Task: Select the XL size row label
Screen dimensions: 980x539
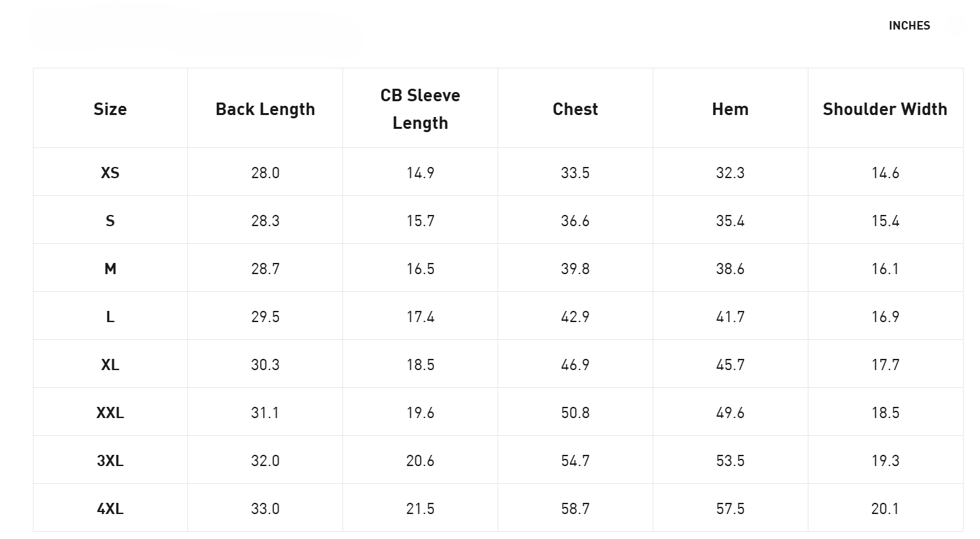Action: tap(110, 365)
